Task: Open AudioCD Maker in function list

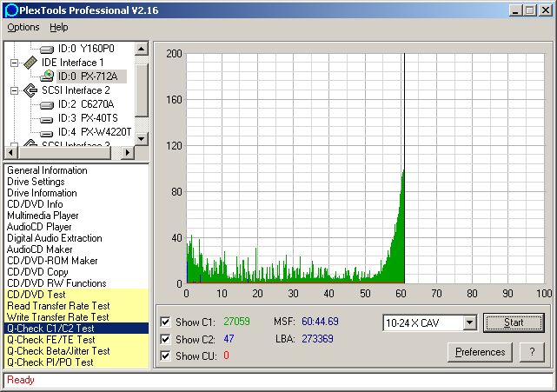Action: pyautogui.click(x=39, y=249)
